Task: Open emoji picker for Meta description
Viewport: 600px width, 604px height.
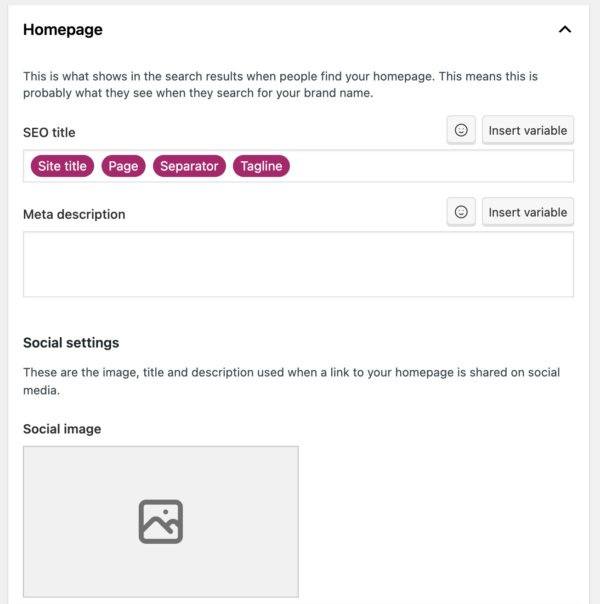Action: 461,212
